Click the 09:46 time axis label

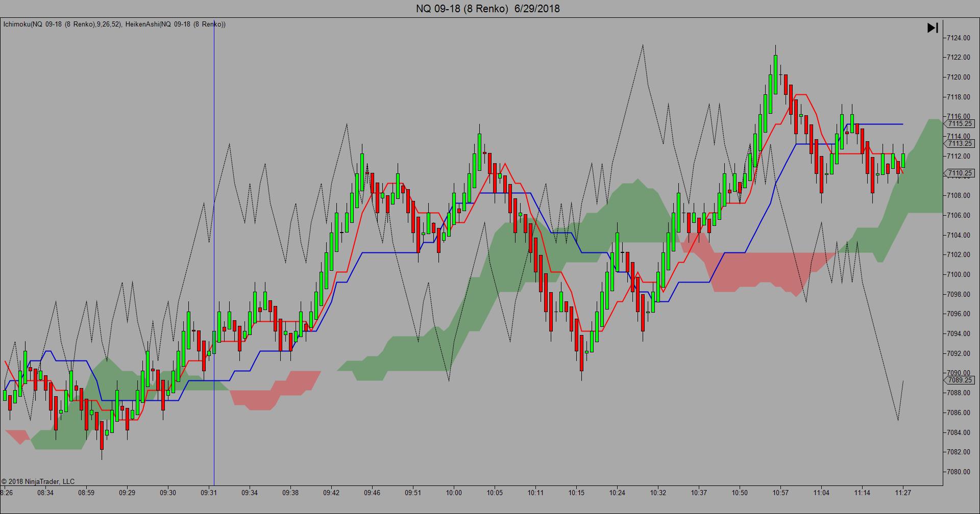372,493
